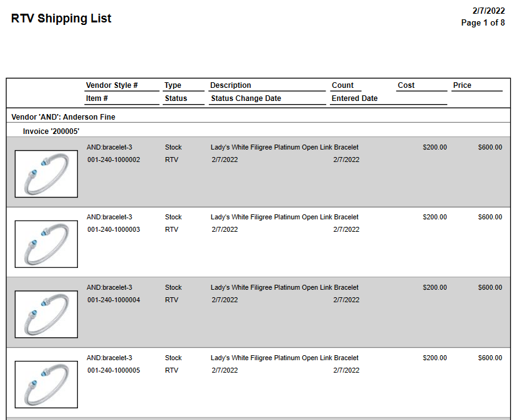Click item number 001-240-1000002
517x420 pixels.
(x=114, y=160)
